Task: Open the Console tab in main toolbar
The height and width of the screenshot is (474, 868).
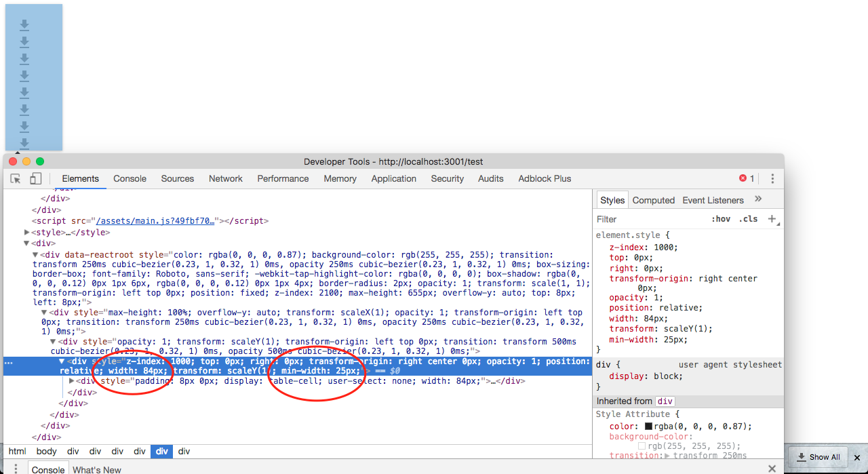Action: (130, 178)
